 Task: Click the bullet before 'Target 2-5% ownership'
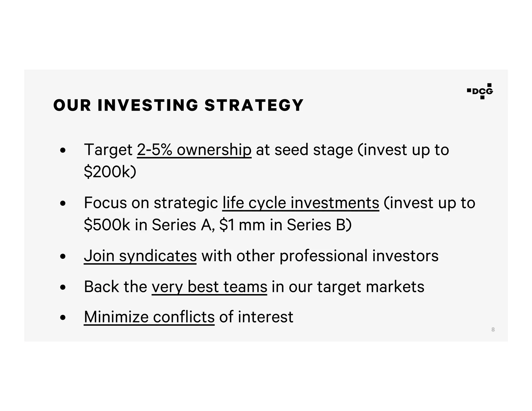pyautogui.click(x=63, y=150)
